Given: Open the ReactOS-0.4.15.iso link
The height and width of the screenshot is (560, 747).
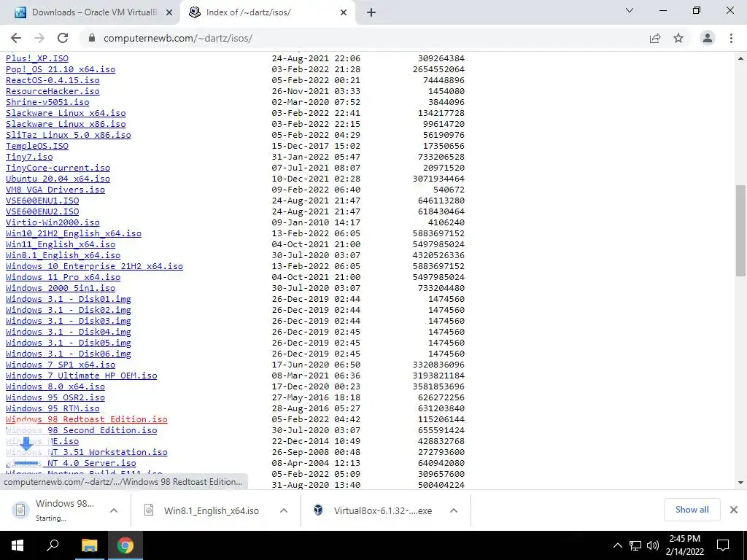Looking at the screenshot, I should click(x=53, y=80).
